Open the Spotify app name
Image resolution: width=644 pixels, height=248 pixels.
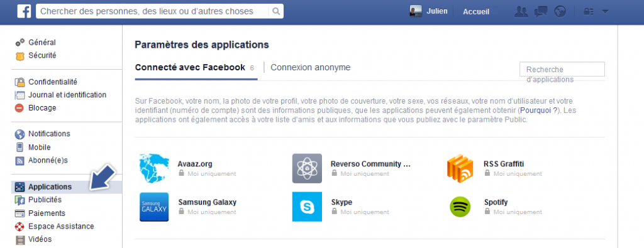pyautogui.click(x=496, y=202)
